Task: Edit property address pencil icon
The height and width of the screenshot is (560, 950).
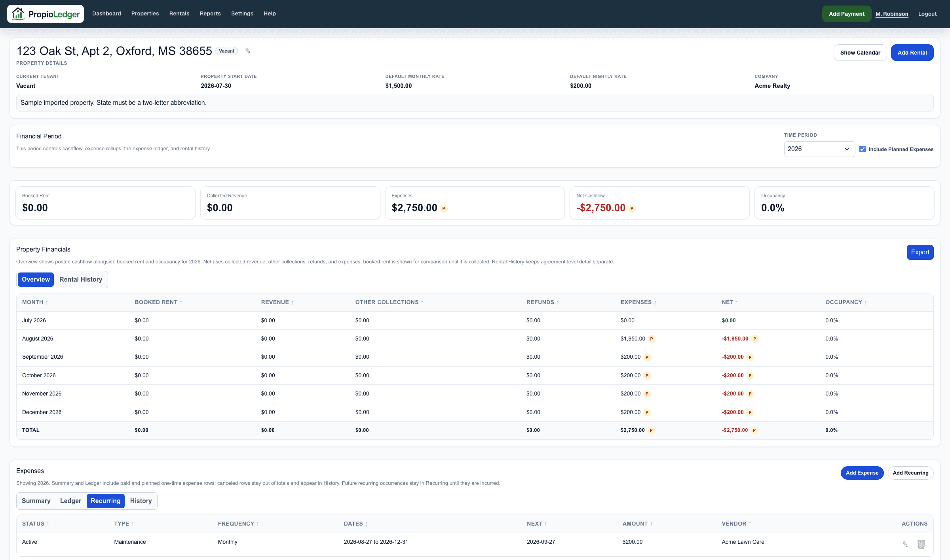Action: [248, 51]
